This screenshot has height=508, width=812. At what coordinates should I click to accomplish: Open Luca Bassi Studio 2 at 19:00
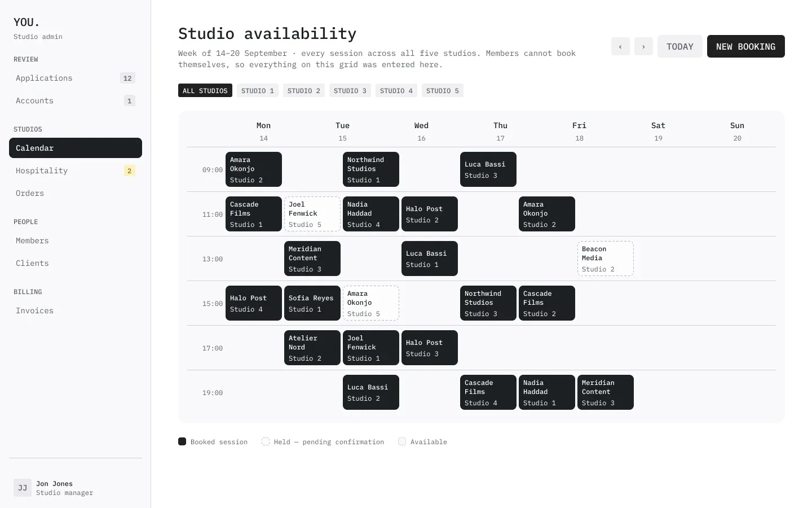tap(371, 392)
